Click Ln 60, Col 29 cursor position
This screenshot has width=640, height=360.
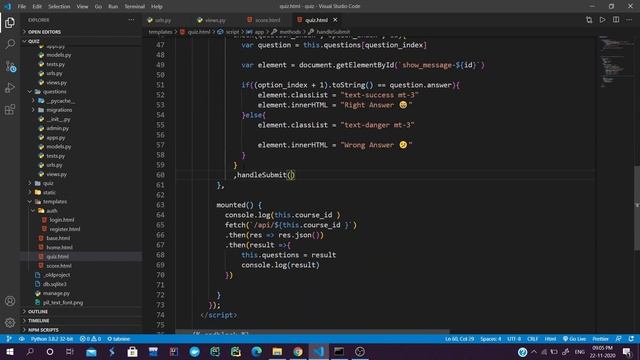tap(460, 339)
